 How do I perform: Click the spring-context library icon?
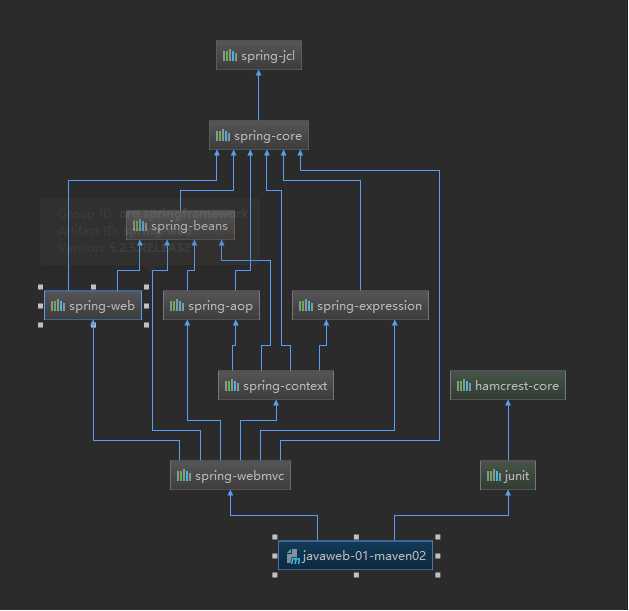pos(232,386)
